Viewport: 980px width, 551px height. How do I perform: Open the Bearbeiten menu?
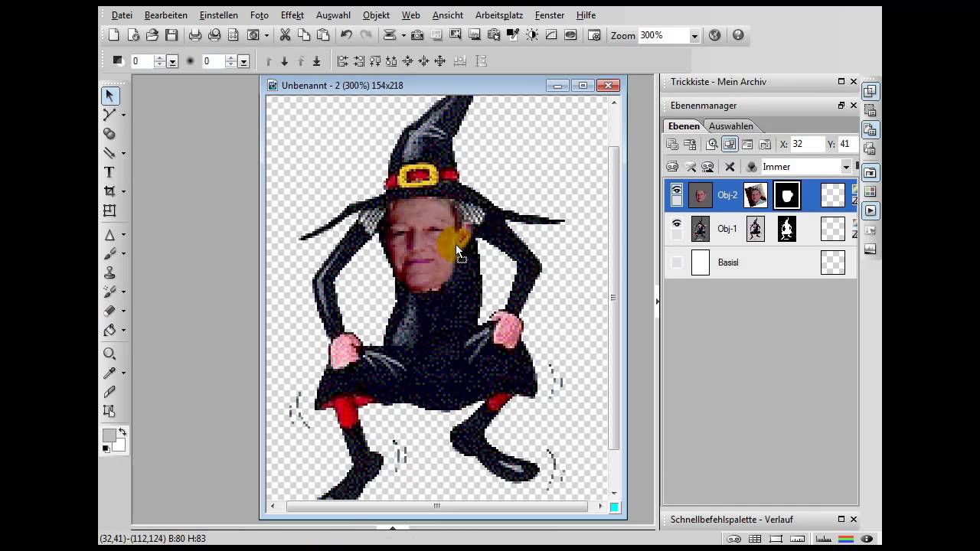pyautogui.click(x=166, y=15)
